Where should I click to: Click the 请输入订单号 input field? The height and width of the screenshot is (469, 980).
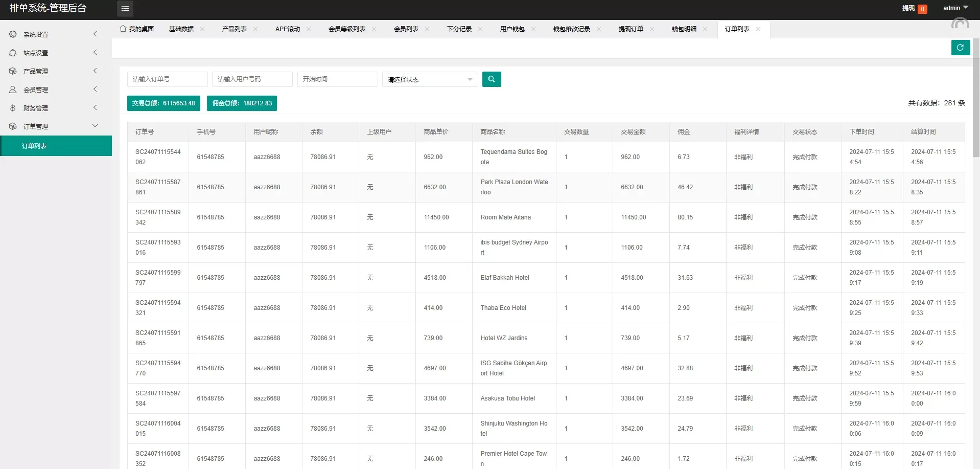[x=167, y=79]
